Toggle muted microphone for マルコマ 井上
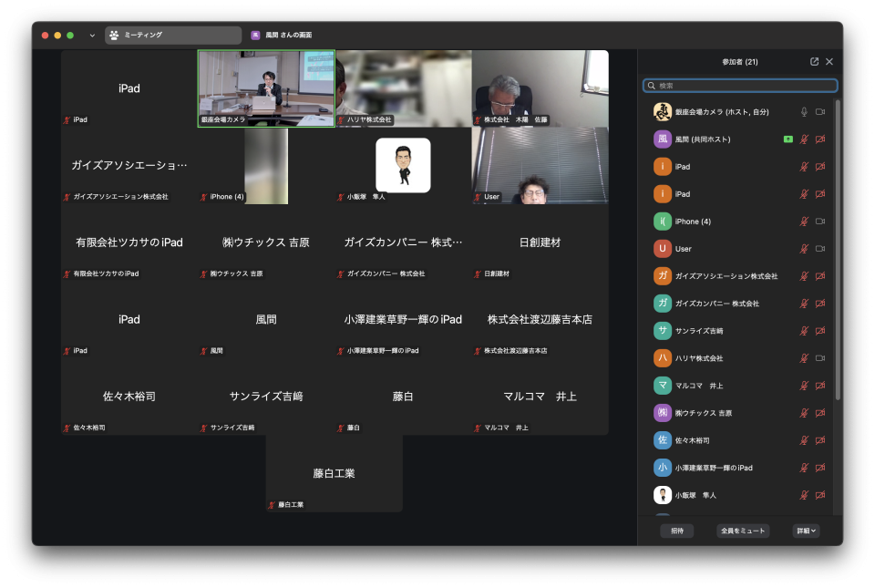This screenshot has height=588, width=875. (x=804, y=386)
